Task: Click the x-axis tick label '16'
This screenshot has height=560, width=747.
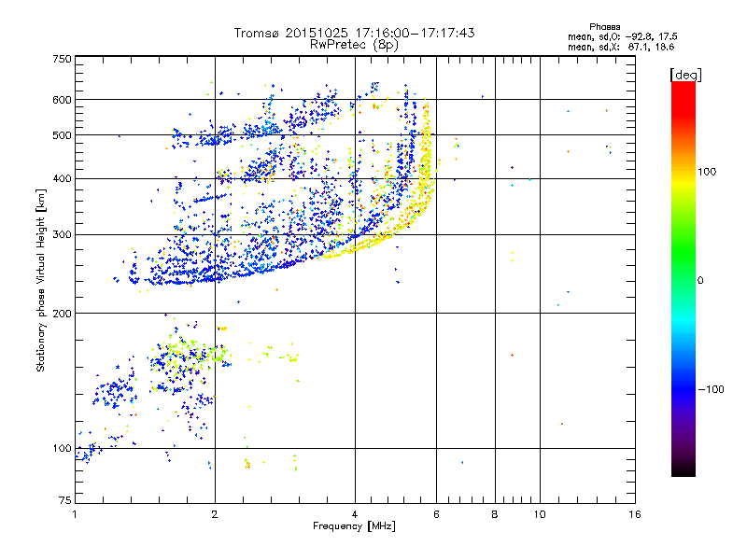Action: 635,514
